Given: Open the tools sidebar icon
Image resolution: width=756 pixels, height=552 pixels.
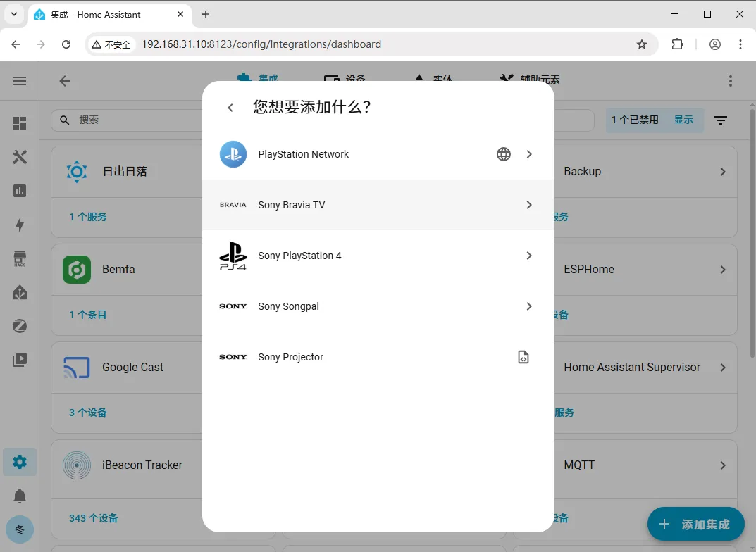Looking at the screenshot, I should coord(20,157).
